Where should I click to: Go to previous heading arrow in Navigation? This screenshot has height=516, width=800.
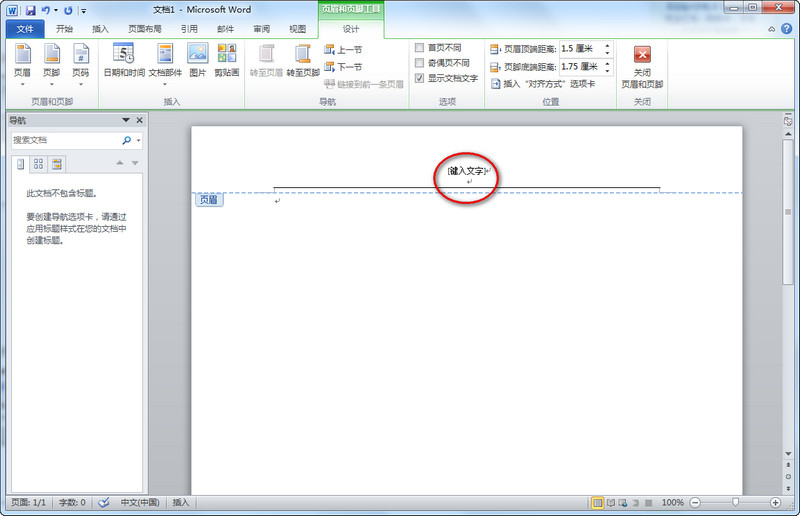pyautogui.click(x=120, y=163)
